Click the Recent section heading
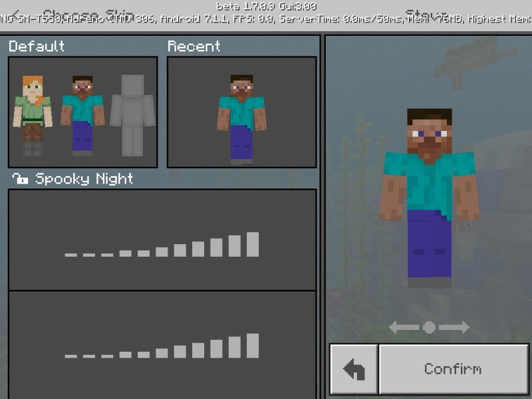Screen dimensions: 532x399 click(x=194, y=46)
